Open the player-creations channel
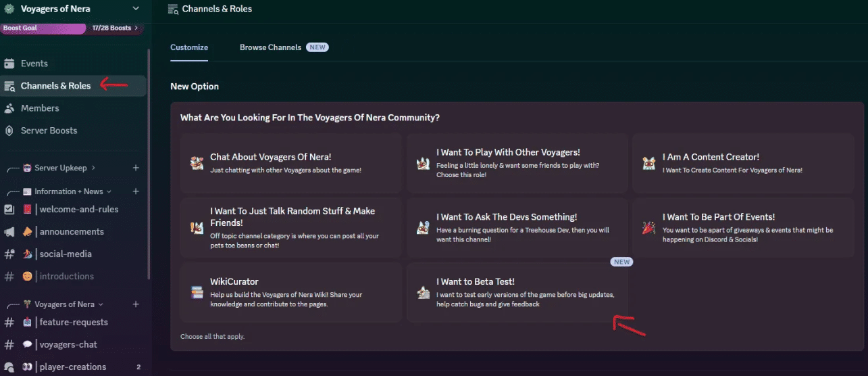This screenshot has height=376, width=868. [x=73, y=367]
